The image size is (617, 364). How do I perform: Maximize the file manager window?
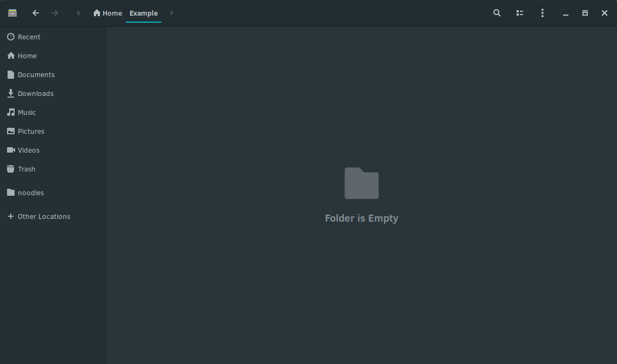[x=585, y=13]
